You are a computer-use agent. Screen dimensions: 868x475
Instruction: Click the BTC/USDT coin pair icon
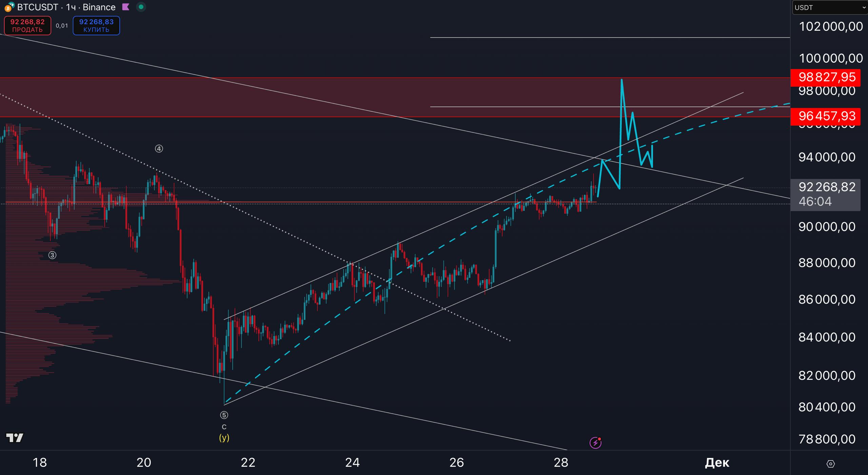click(x=9, y=7)
